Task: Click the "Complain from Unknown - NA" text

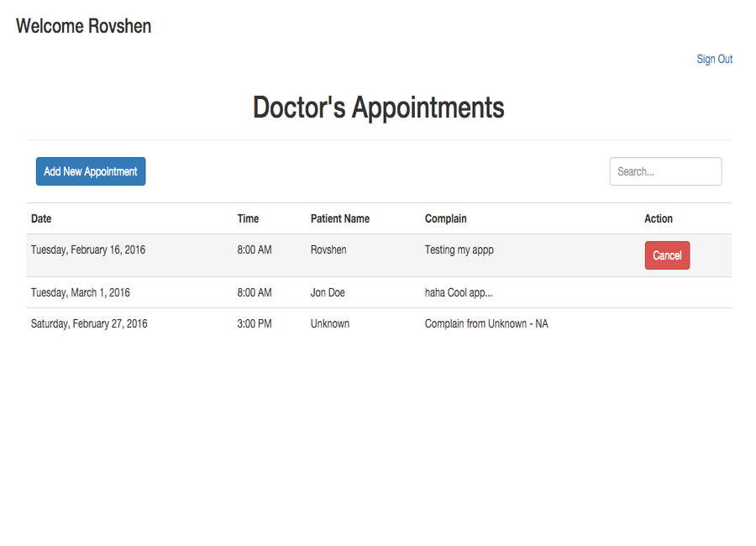Action: pos(486,323)
